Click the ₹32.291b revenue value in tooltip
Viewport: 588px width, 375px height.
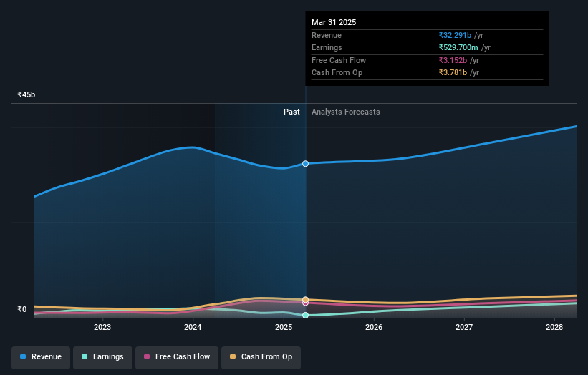pyautogui.click(x=455, y=35)
